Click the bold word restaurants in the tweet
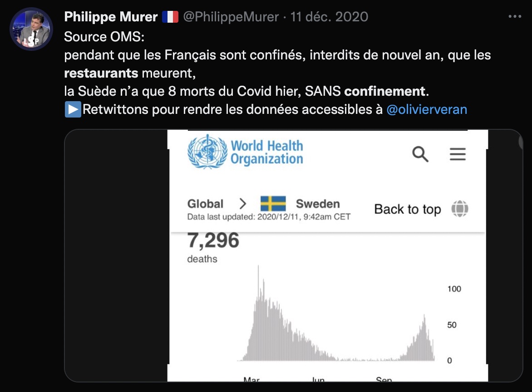Viewport: 532px width, 392px height. point(101,73)
